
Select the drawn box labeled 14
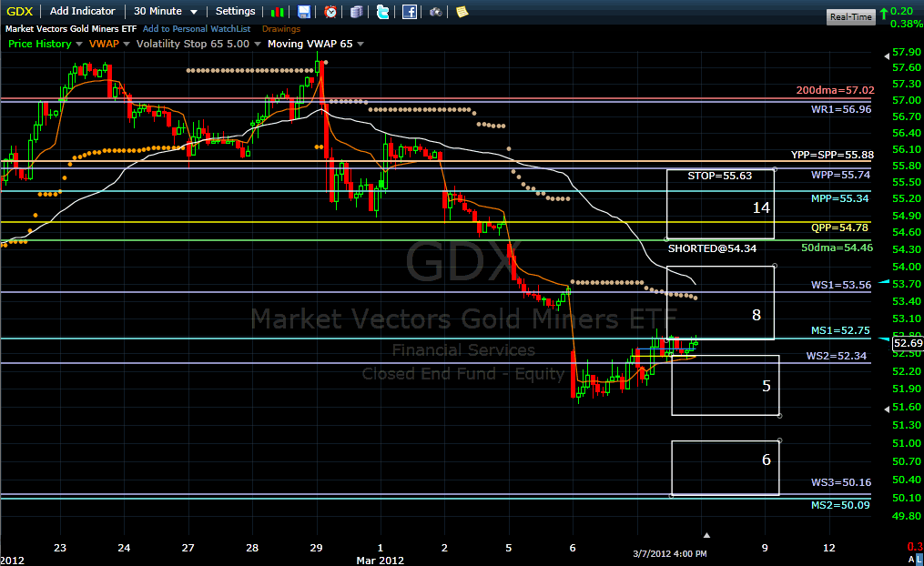click(x=720, y=204)
